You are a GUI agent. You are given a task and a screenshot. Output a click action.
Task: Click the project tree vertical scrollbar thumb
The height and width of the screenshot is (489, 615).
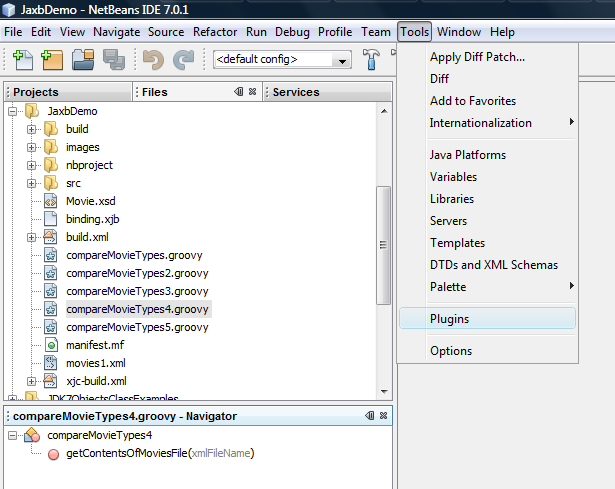pyautogui.click(x=384, y=245)
